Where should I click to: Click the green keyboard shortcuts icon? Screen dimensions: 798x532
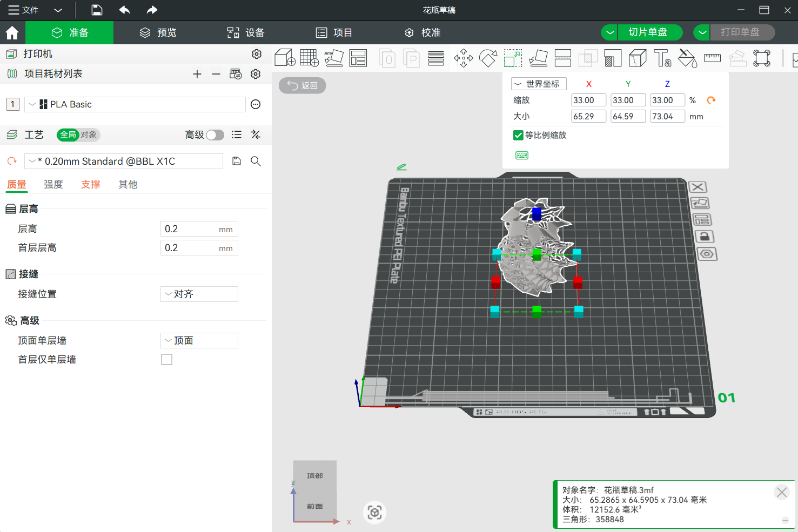[522, 156]
